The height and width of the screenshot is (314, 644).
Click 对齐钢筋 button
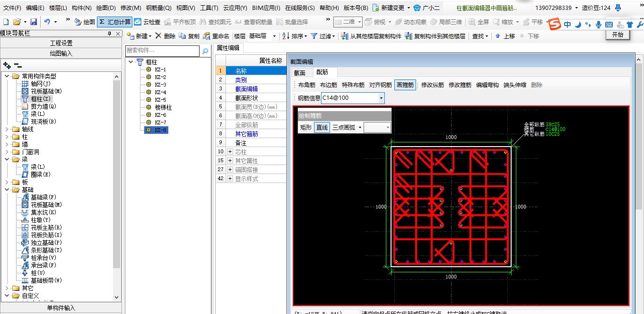[381, 85]
